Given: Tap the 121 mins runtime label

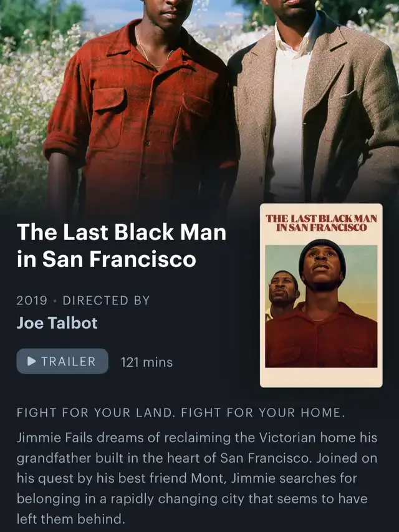Looking at the screenshot, I should pos(147,362).
